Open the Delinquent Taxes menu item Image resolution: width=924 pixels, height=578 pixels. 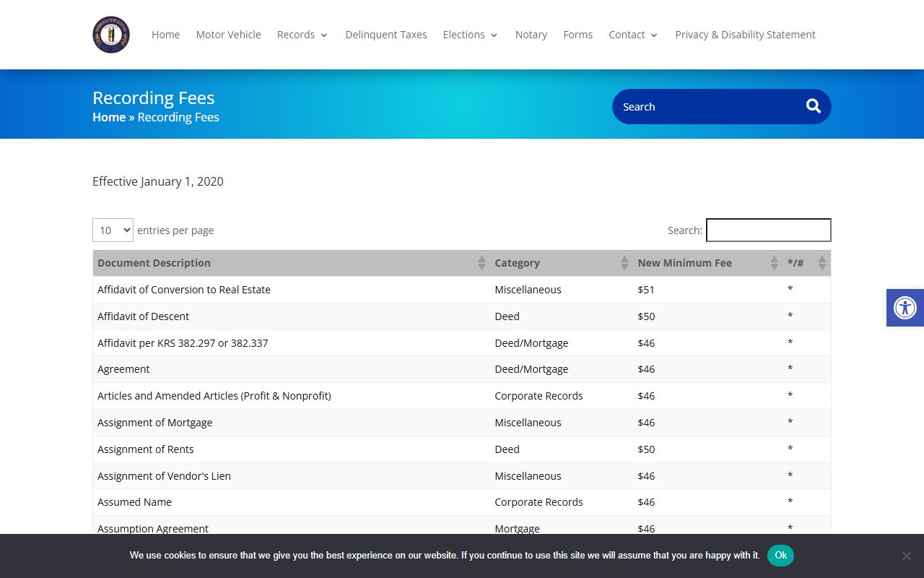coord(386,35)
